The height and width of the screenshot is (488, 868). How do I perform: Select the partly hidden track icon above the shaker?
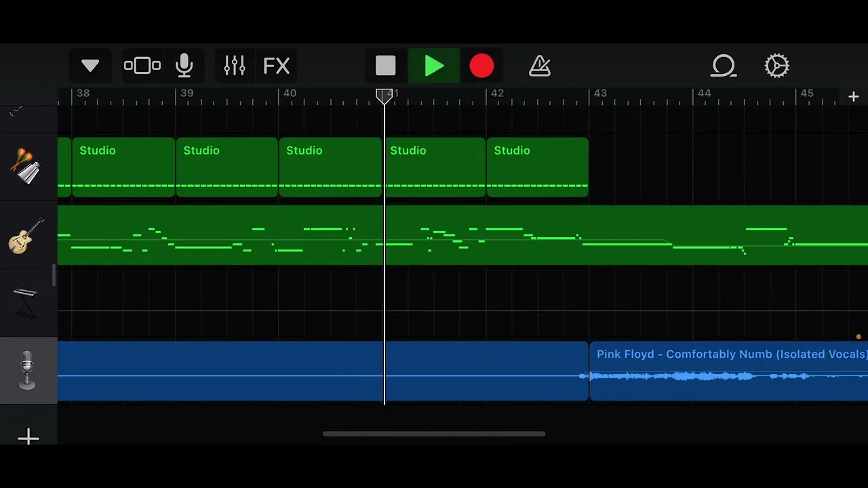tap(16, 110)
